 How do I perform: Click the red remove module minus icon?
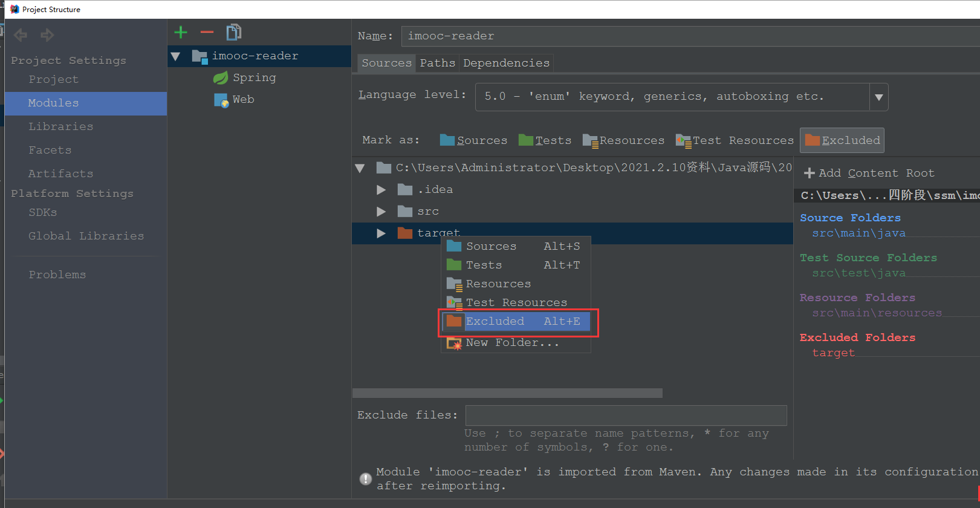(x=207, y=33)
